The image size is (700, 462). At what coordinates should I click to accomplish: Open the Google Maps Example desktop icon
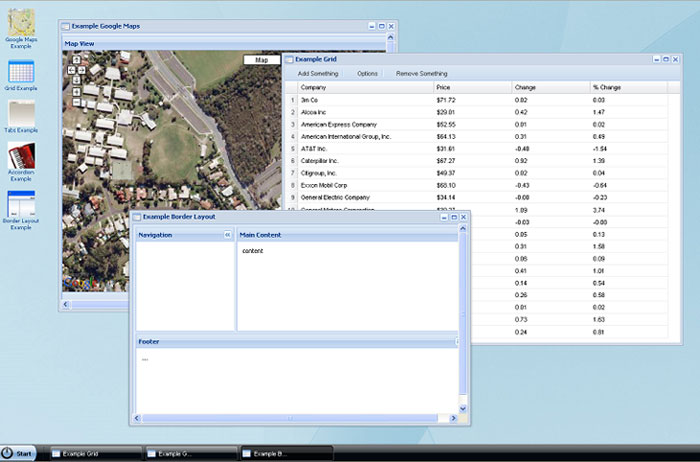click(20, 22)
